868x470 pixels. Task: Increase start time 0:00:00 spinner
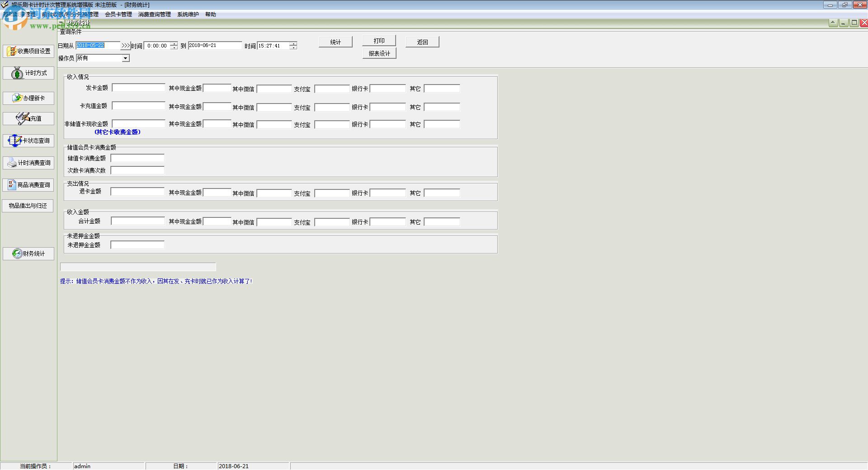(174, 43)
